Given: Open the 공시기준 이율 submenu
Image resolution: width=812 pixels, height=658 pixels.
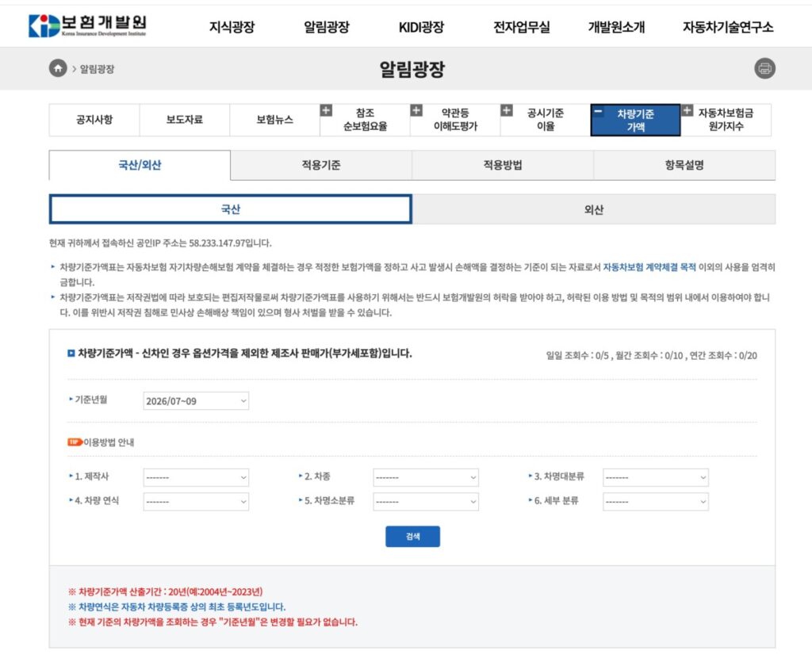Looking at the screenshot, I should [546, 120].
